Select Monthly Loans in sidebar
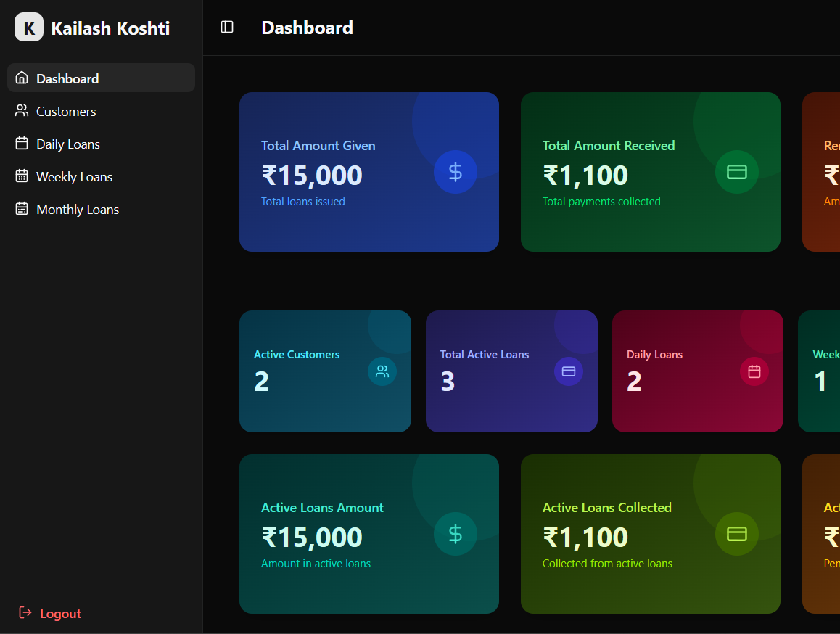840x634 pixels. coord(102,209)
